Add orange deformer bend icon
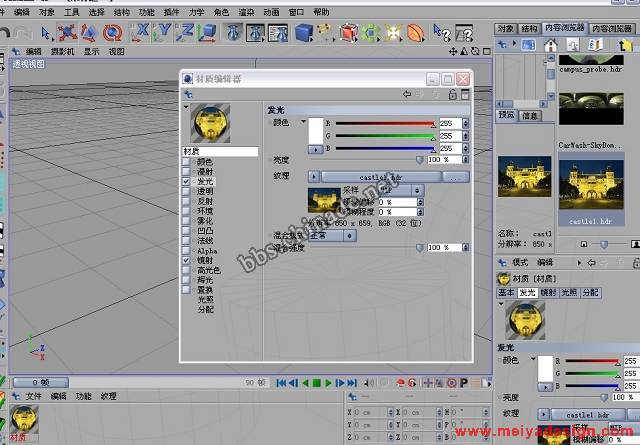Image resolution: width=640 pixels, height=445 pixels. (416, 33)
